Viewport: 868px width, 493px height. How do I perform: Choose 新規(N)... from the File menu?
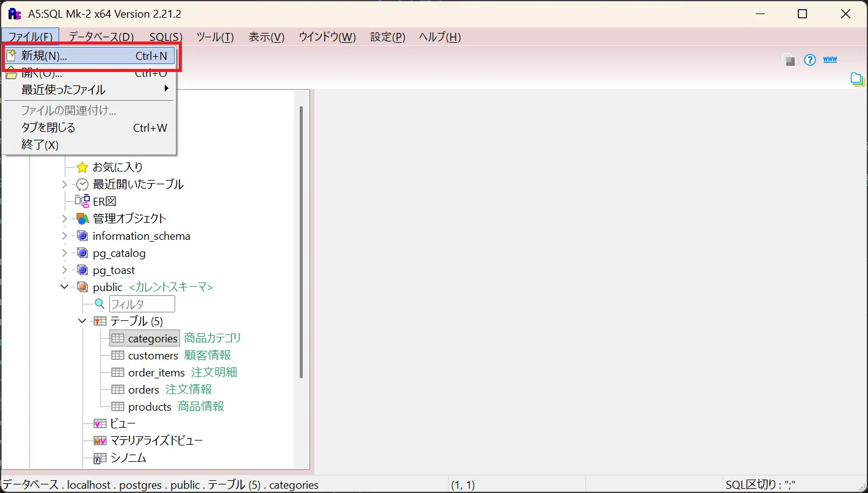click(x=89, y=56)
